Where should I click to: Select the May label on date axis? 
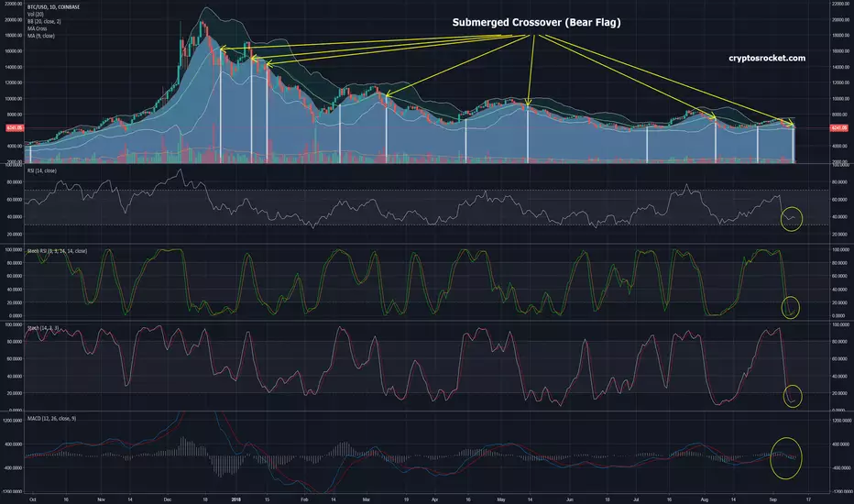(501, 499)
